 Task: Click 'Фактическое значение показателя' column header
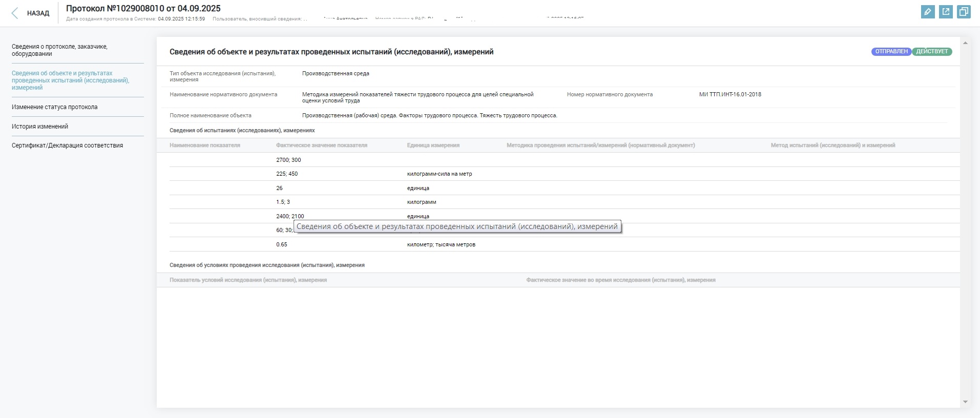pyautogui.click(x=322, y=145)
